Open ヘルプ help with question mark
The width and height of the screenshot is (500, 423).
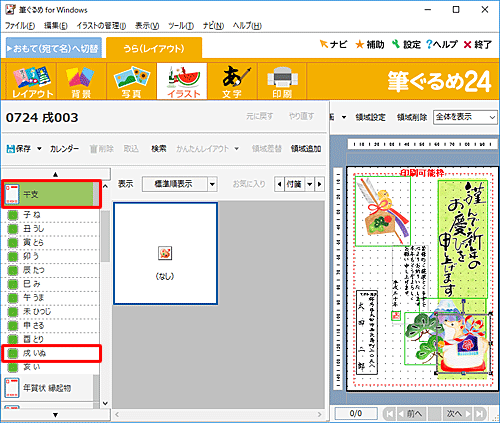coord(442,44)
